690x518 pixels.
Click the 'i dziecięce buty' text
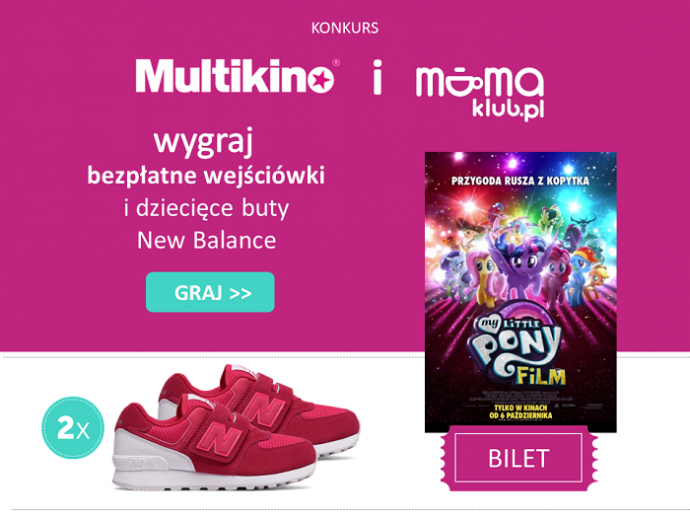point(206,209)
